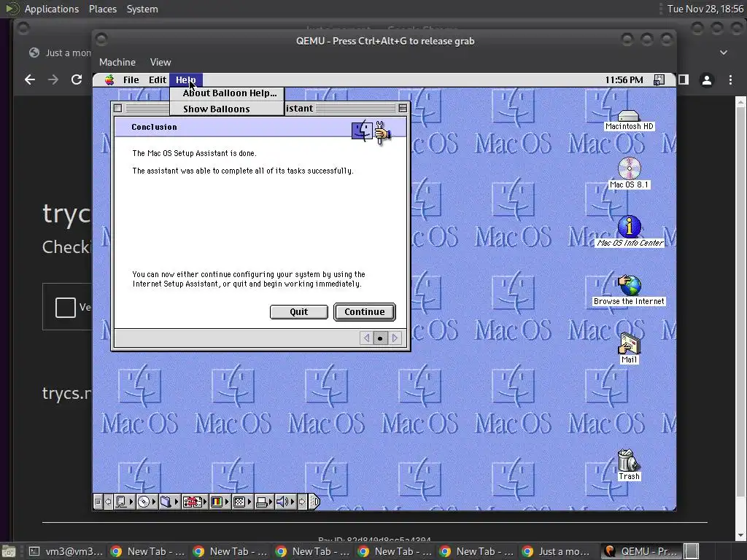
Task: Open the Location Manager control strip module
Action: [x=195, y=502]
